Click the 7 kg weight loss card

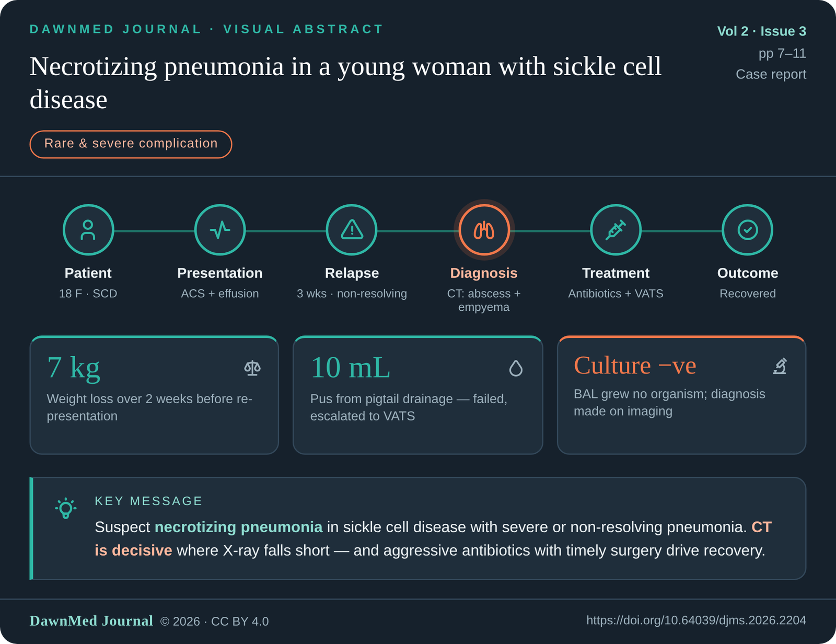[154, 395]
